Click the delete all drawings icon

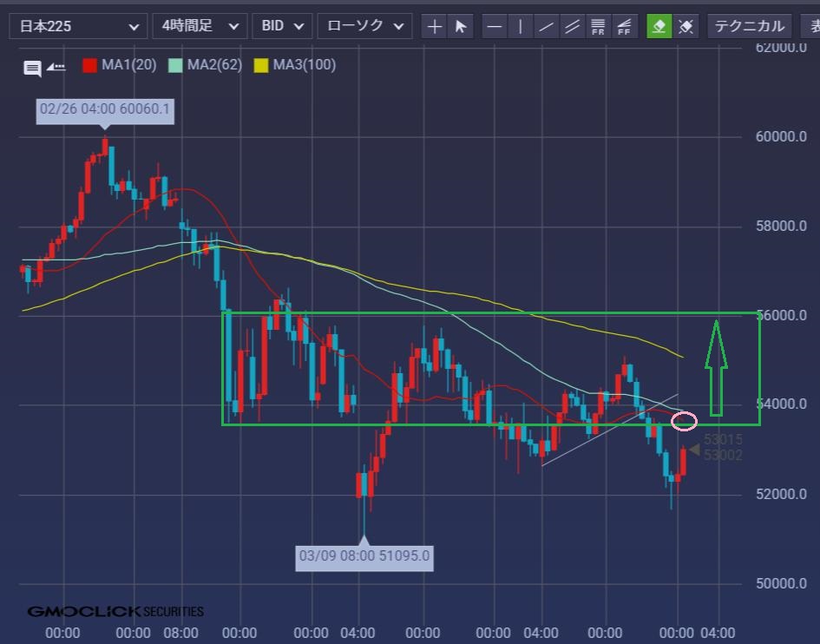pyautogui.click(x=686, y=26)
